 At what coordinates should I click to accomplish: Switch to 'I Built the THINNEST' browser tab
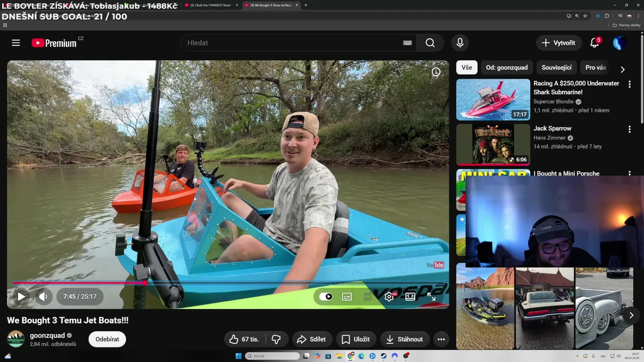[x=210, y=5]
